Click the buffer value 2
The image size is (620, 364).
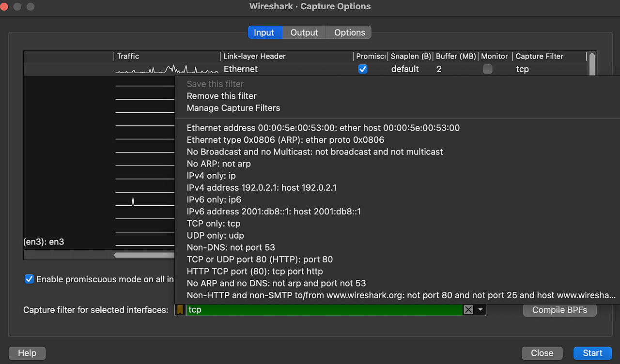pyautogui.click(x=439, y=69)
